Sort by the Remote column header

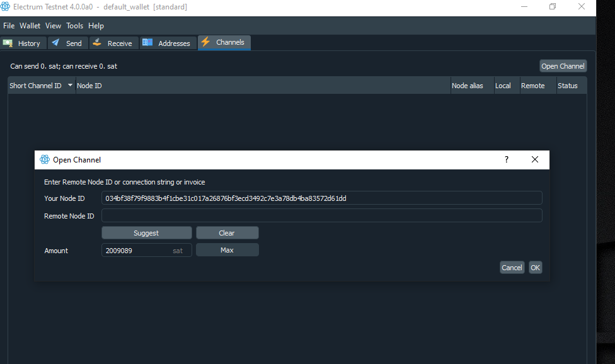pos(538,86)
